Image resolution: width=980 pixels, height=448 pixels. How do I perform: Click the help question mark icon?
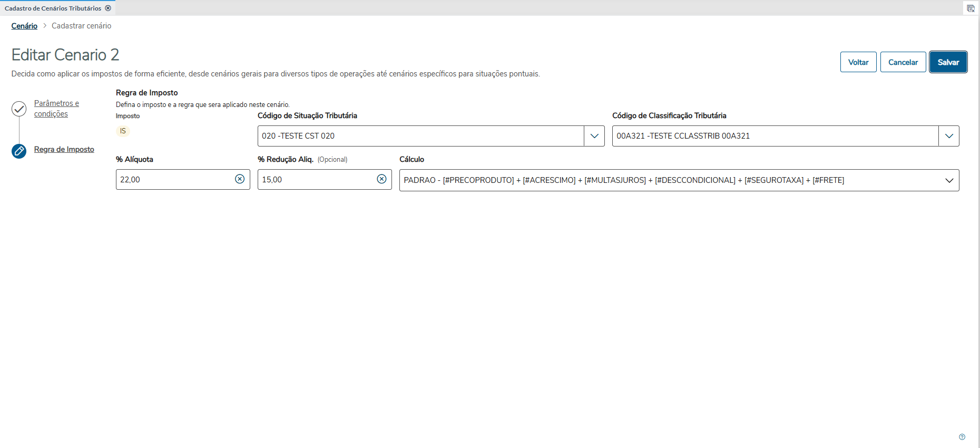point(962,437)
